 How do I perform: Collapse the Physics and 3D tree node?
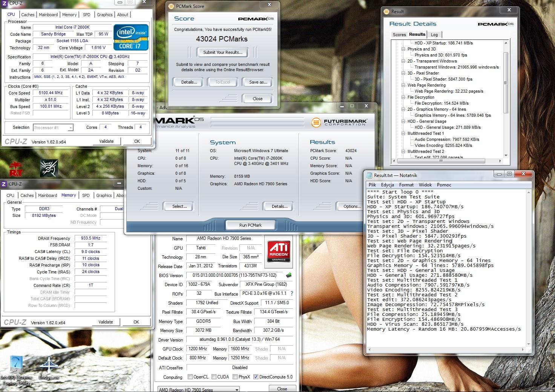pyautogui.click(x=403, y=49)
